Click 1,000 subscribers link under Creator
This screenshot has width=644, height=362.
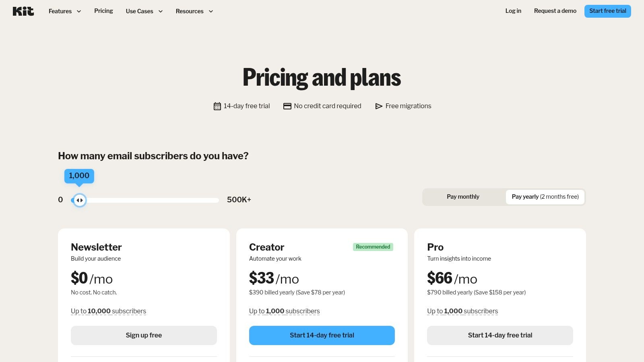(285, 311)
